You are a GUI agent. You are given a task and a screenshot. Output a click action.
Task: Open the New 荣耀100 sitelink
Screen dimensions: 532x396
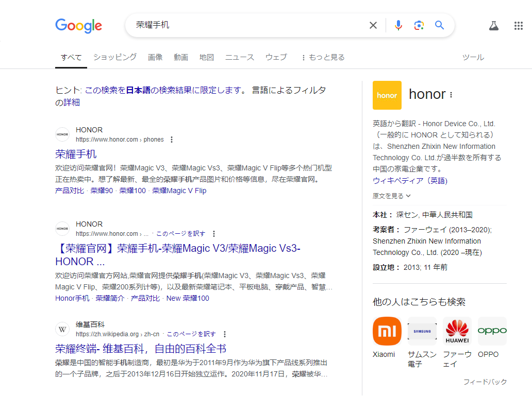pos(188,298)
